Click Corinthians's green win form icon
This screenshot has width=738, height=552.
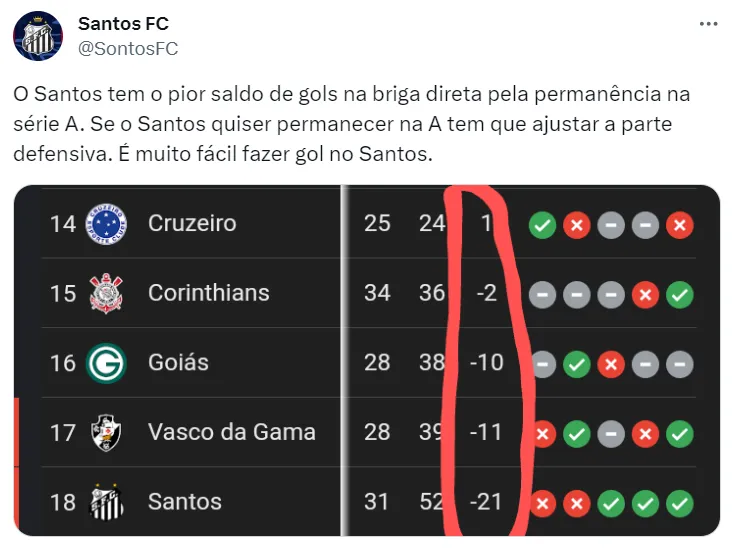click(680, 295)
